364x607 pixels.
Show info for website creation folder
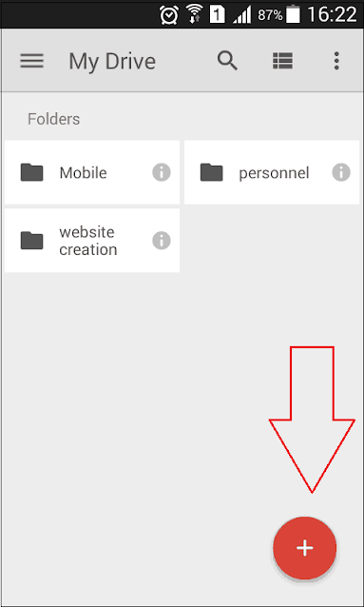[162, 241]
